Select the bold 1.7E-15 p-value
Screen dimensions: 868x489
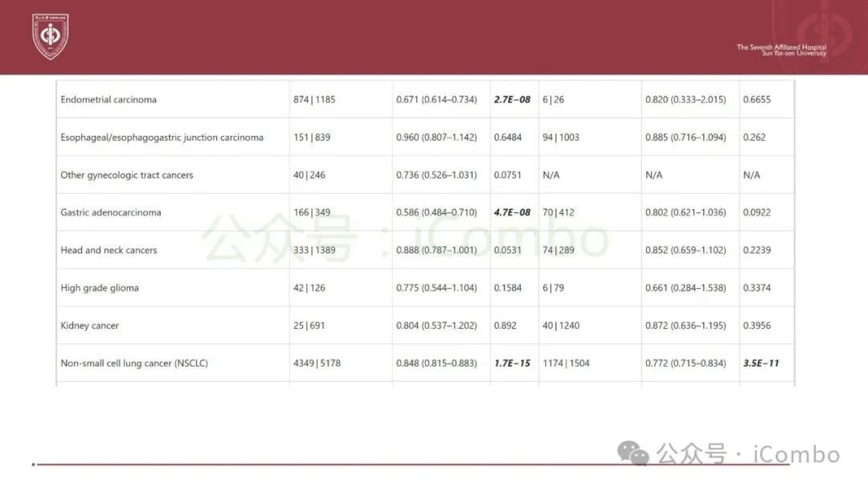point(512,364)
